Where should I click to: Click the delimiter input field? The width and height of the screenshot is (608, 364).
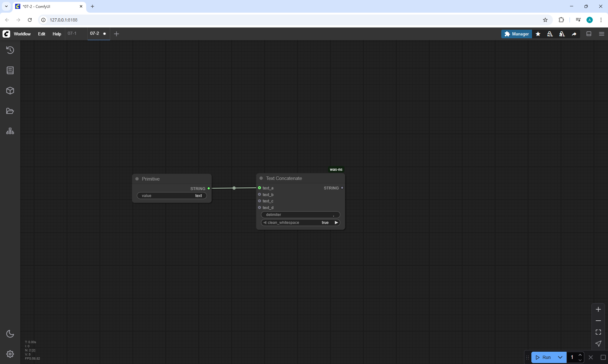click(x=300, y=215)
